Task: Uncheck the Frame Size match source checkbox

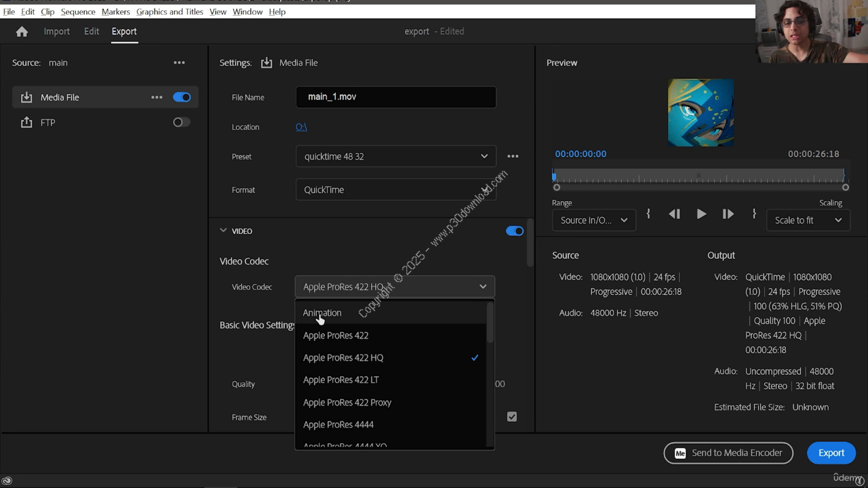Action: tap(512, 417)
